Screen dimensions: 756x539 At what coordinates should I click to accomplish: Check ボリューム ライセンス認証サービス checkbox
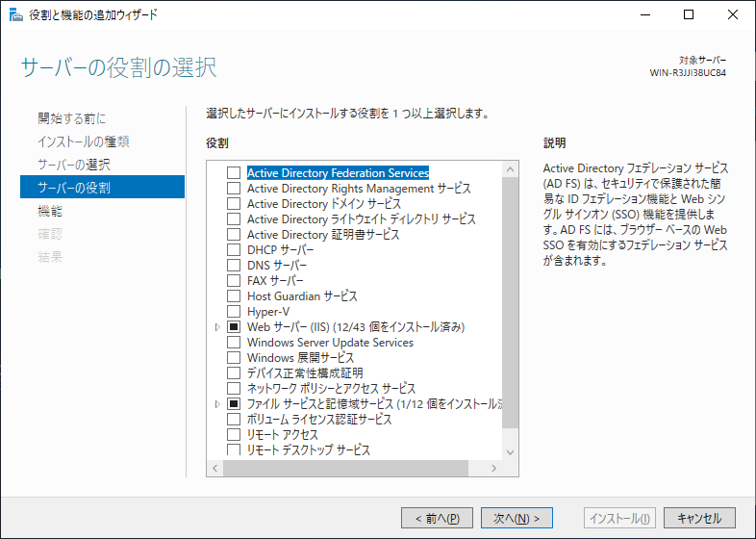tap(234, 420)
